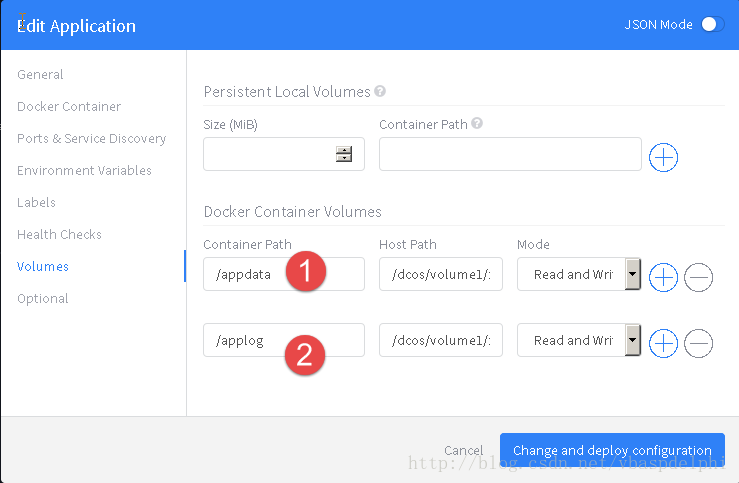Edit the /appdata container path field

[x=284, y=274]
